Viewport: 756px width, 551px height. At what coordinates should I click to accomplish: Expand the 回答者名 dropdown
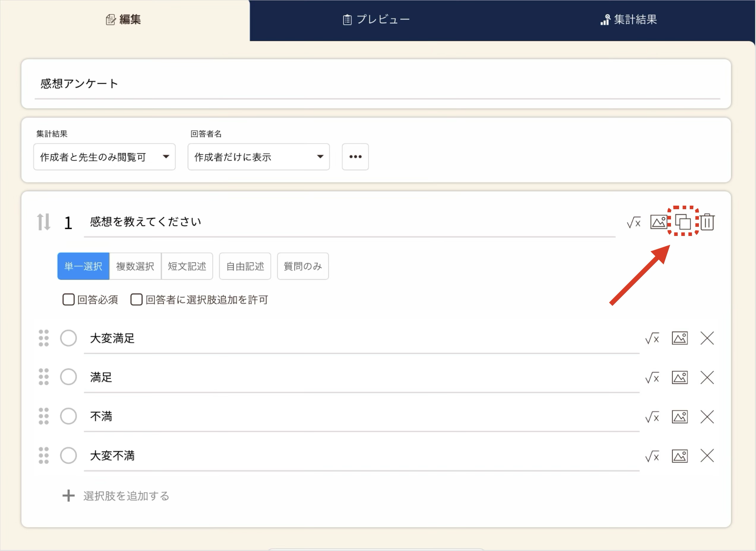[x=259, y=157]
